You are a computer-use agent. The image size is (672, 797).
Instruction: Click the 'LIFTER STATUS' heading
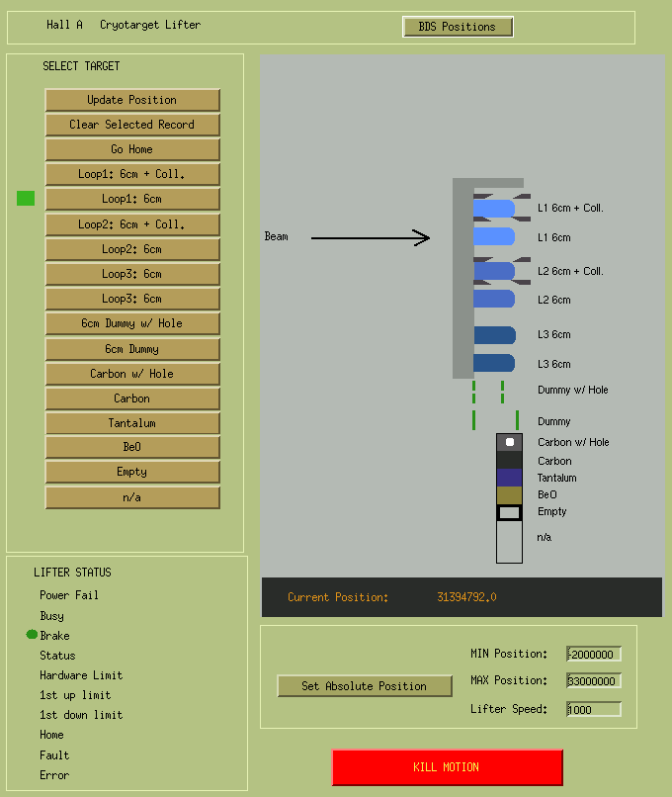click(x=72, y=573)
